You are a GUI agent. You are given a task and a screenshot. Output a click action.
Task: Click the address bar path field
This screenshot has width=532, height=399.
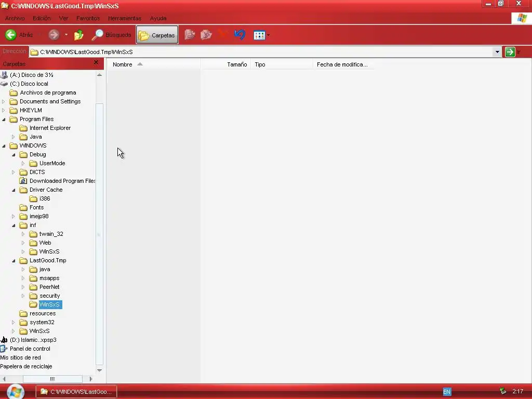[261, 52]
